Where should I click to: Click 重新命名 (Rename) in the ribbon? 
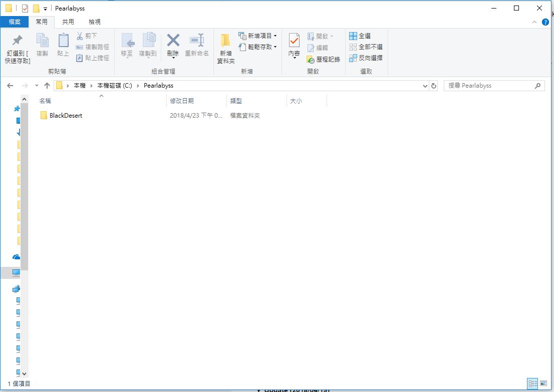(x=197, y=45)
